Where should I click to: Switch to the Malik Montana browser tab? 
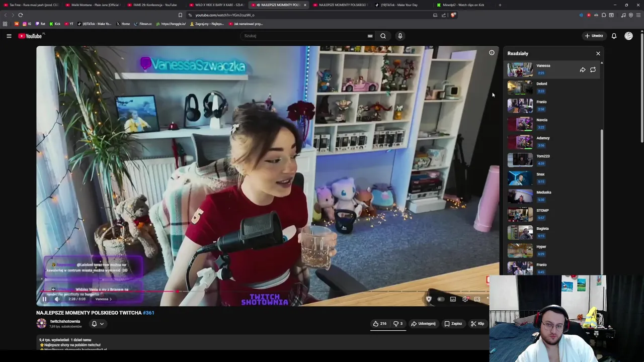93,5
